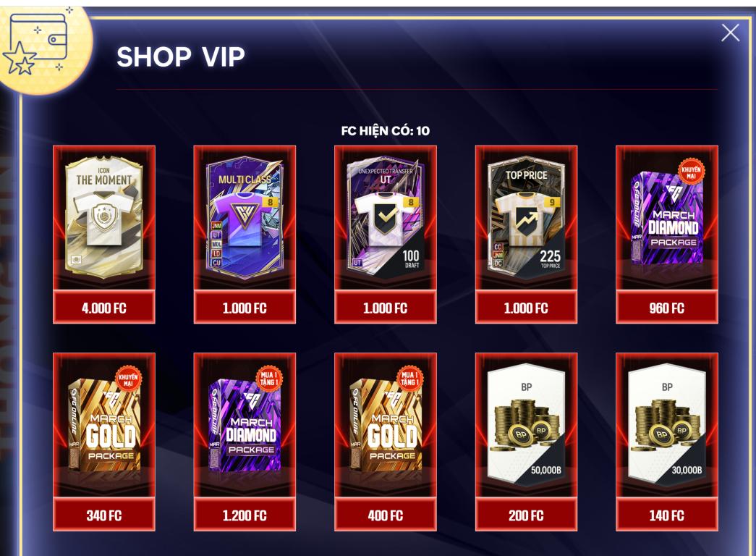Purchase the pack for 340 FC
Screen dimensions: 756x556
[103, 515]
